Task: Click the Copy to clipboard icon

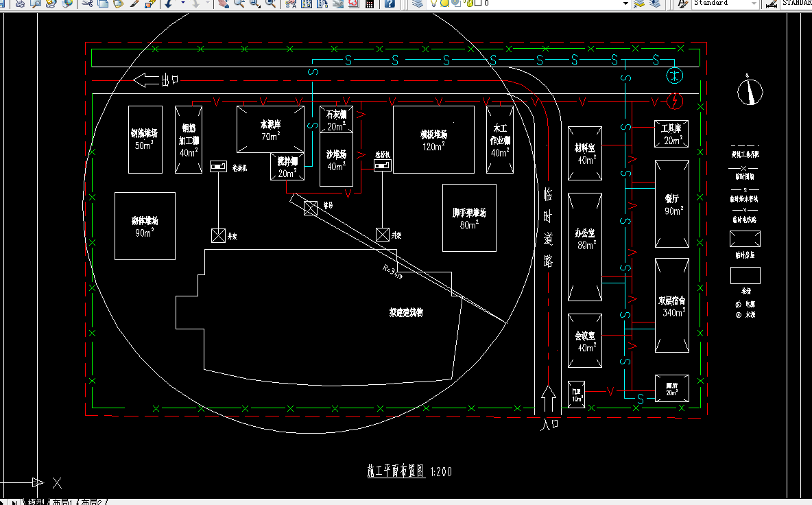Action: [x=103, y=3]
